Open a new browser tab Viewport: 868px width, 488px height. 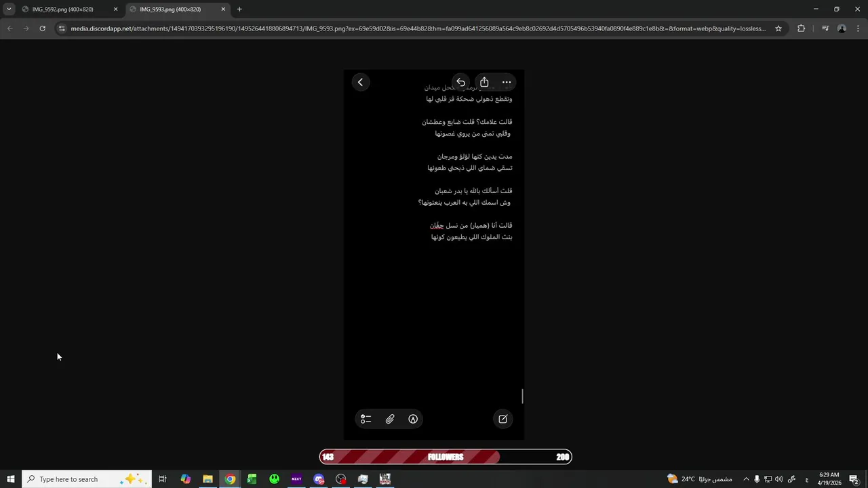pos(239,9)
